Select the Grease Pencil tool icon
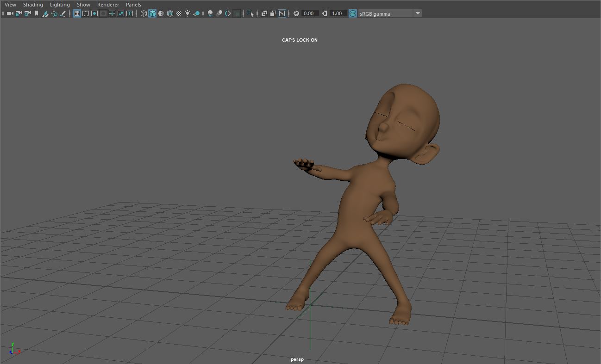This screenshot has width=601, height=364. click(63, 13)
